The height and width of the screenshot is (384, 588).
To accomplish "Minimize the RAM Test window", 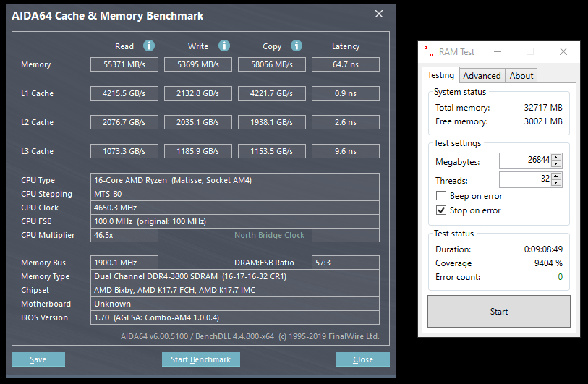I will pyautogui.click(x=498, y=51).
